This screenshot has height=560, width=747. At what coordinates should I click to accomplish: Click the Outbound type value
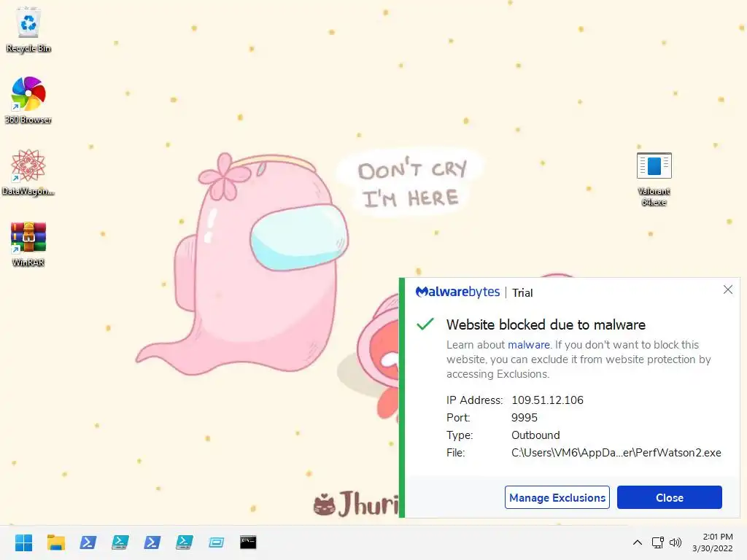tap(535, 435)
